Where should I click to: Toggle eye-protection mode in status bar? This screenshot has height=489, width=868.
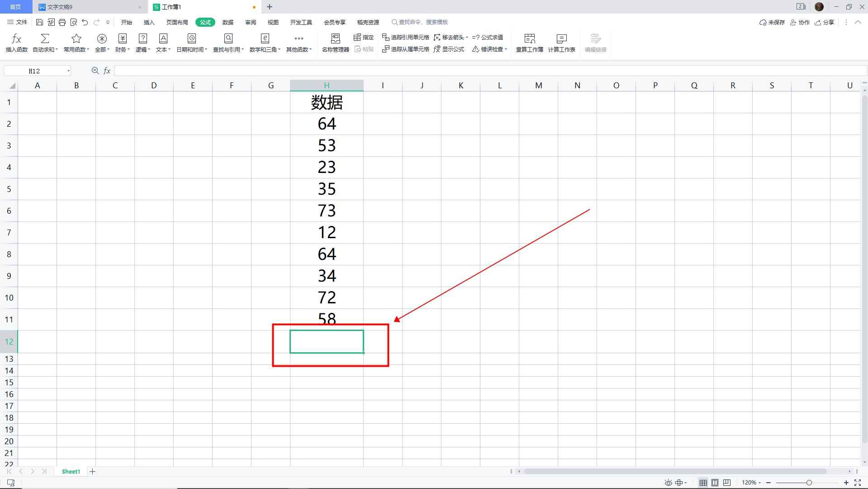[x=668, y=483]
